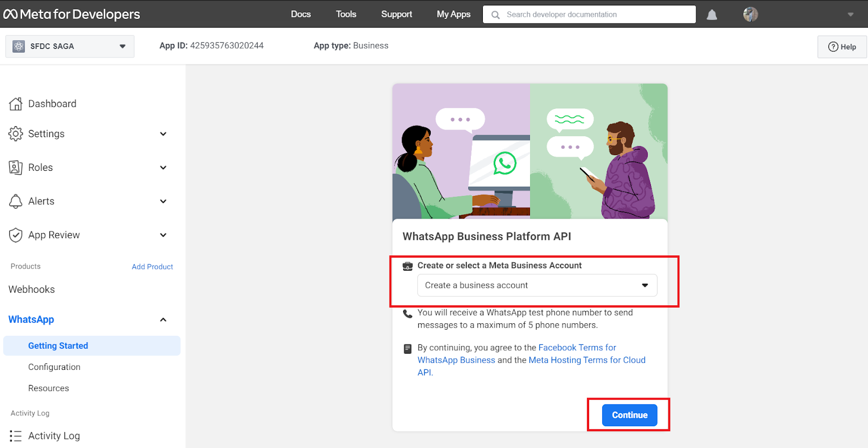Click the App type: Business text
This screenshot has width=868, height=448.
click(351, 46)
